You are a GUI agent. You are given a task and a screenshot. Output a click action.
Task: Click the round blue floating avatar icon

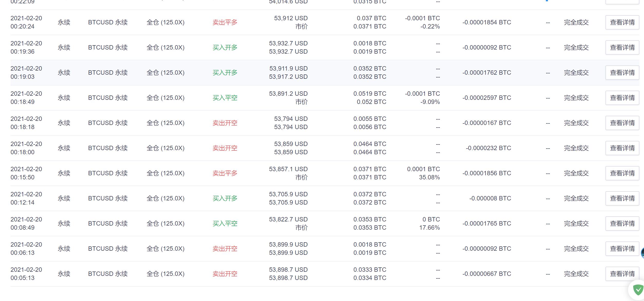pyautogui.click(x=642, y=253)
